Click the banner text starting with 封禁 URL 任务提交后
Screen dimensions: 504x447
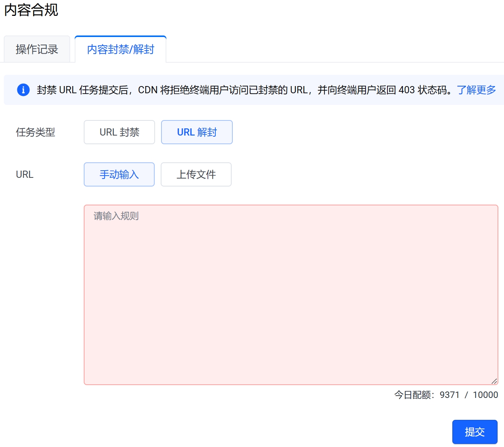(x=83, y=90)
